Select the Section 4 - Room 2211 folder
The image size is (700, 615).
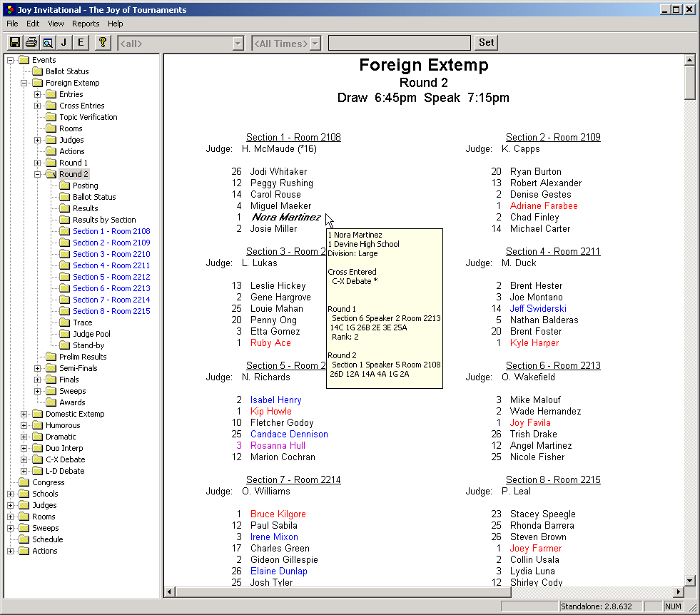tap(111, 265)
